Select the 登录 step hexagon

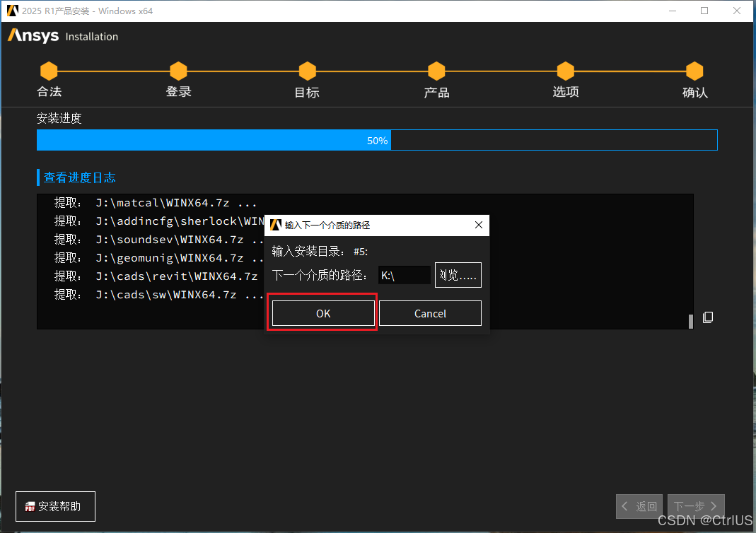point(178,71)
